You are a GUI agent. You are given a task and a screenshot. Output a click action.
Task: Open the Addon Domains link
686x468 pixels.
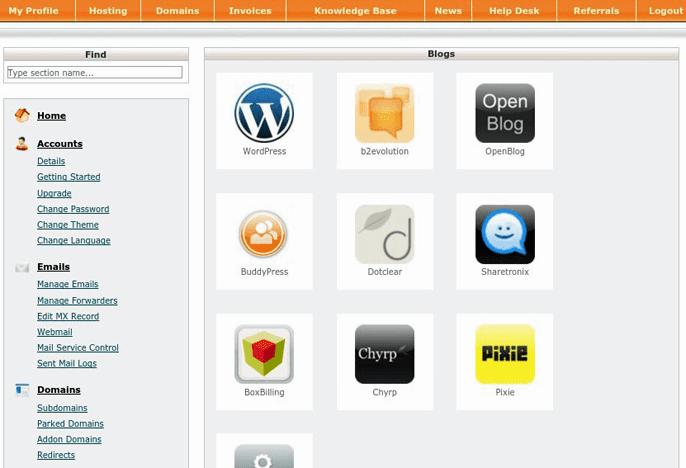click(x=69, y=439)
